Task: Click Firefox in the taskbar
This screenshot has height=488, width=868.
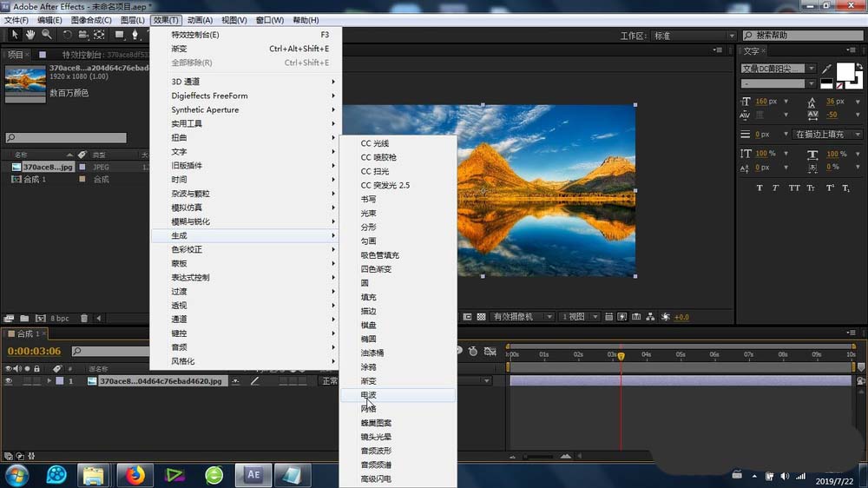Action: pos(135,475)
